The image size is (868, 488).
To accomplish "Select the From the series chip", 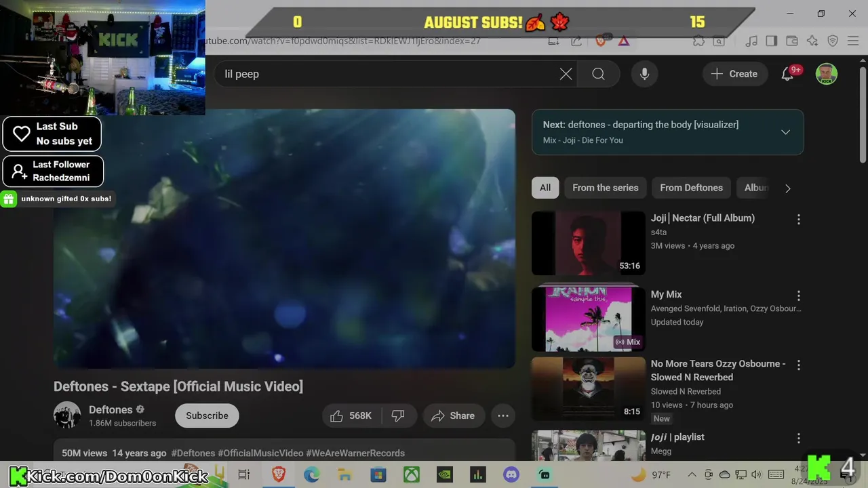I will 605,188.
